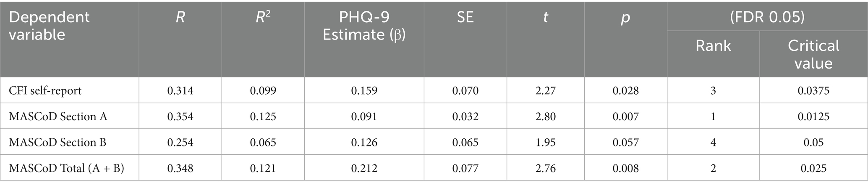Click the 0.314 R value cell

(x=180, y=90)
